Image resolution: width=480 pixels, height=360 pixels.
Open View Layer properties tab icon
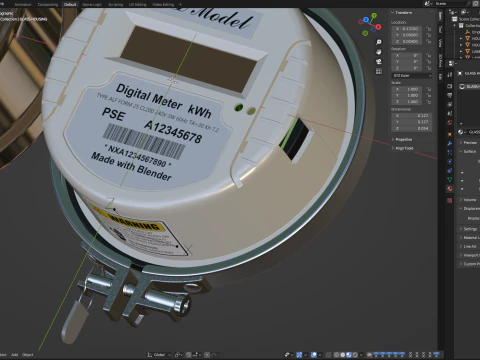(x=450, y=104)
